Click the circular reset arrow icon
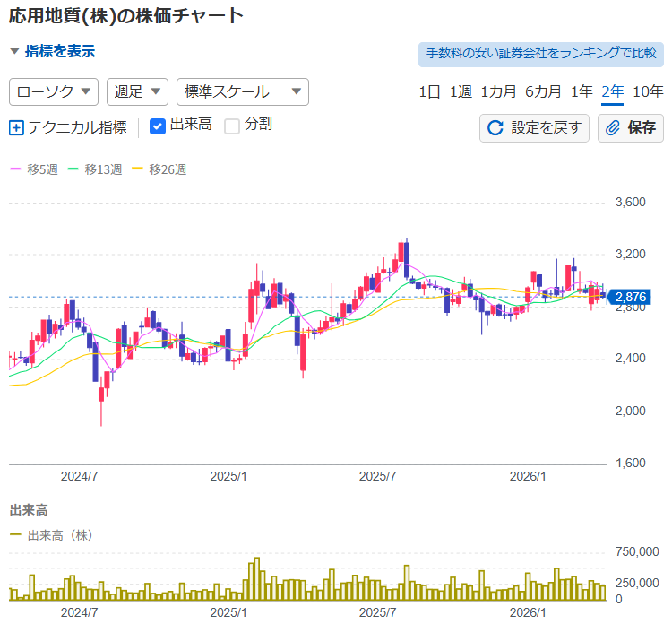672x624 pixels. coord(495,127)
